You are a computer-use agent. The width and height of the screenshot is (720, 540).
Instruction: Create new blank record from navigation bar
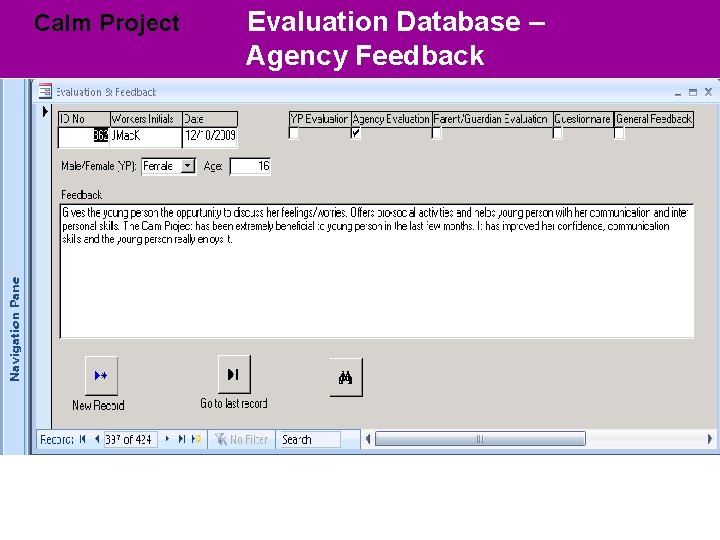pyautogui.click(x=197, y=439)
